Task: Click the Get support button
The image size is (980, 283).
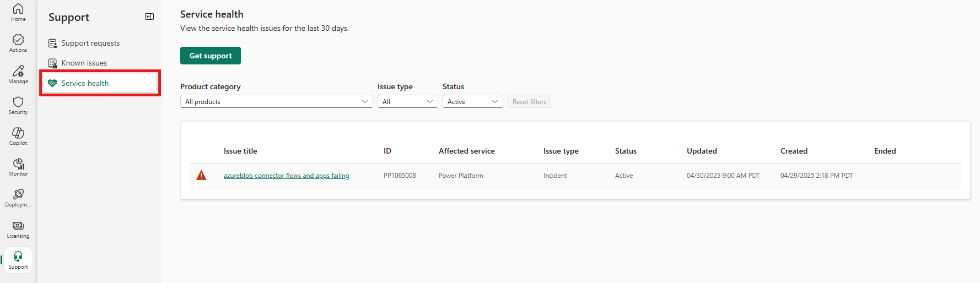Action: click(x=211, y=56)
